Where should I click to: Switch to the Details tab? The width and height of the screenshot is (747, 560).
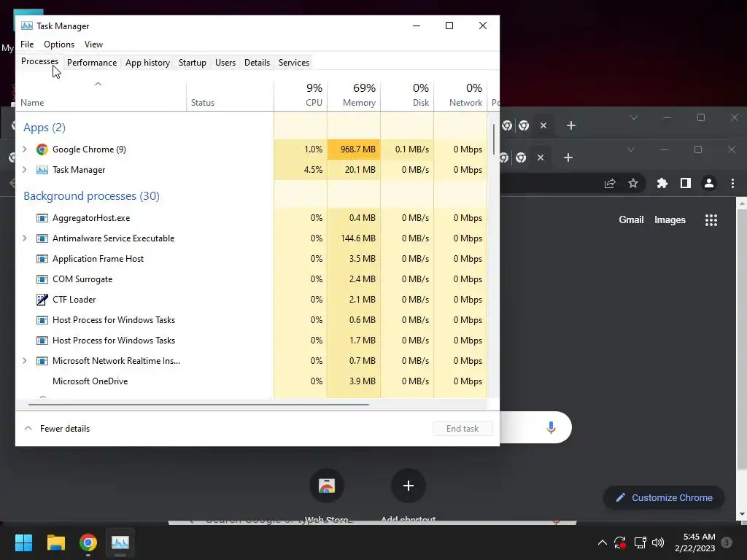point(257,63)
